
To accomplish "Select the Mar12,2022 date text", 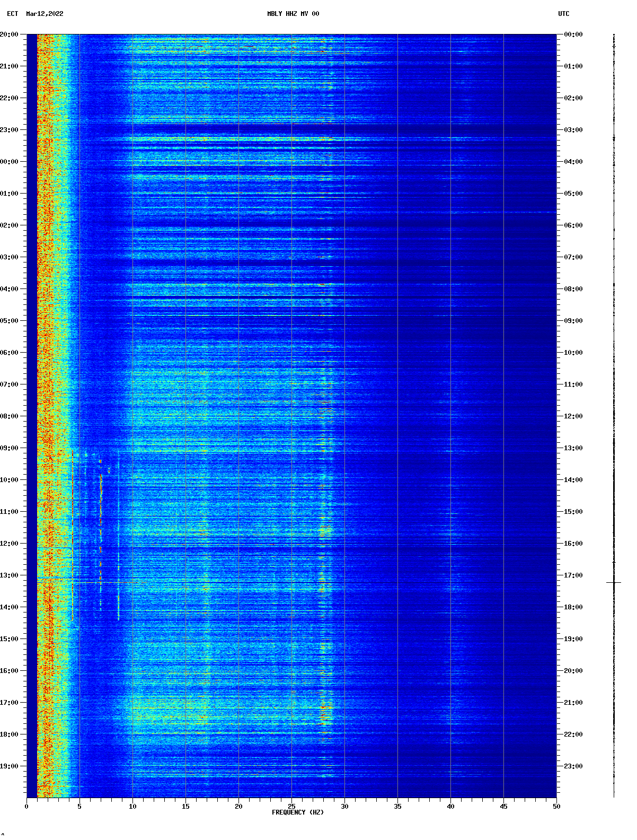I will [45, 14].
